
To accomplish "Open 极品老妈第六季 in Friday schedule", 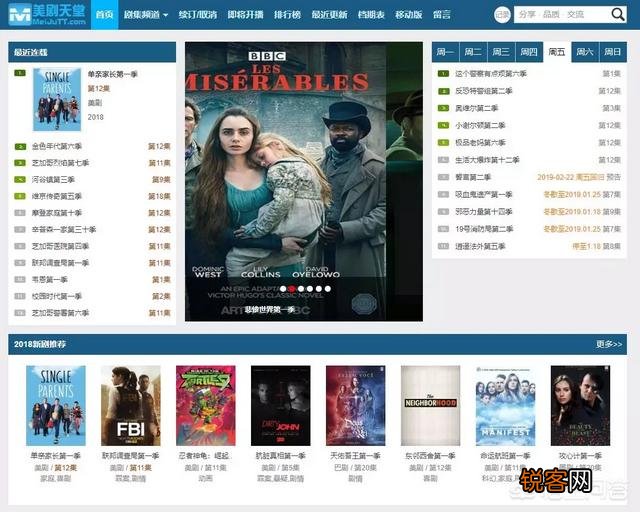I will point(480,142).
